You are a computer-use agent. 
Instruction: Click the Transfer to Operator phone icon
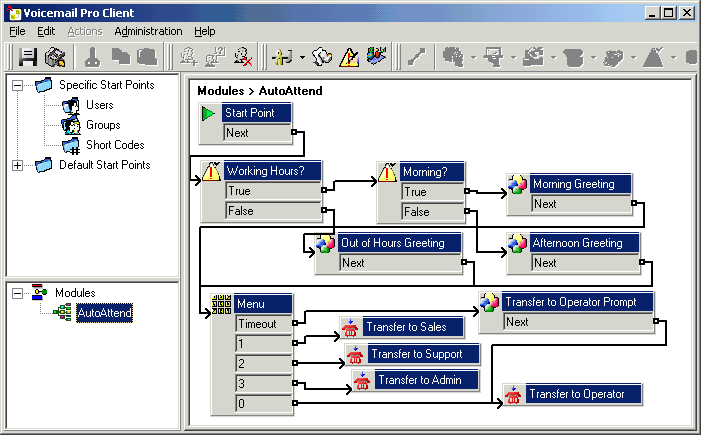[x=513, y=395]
